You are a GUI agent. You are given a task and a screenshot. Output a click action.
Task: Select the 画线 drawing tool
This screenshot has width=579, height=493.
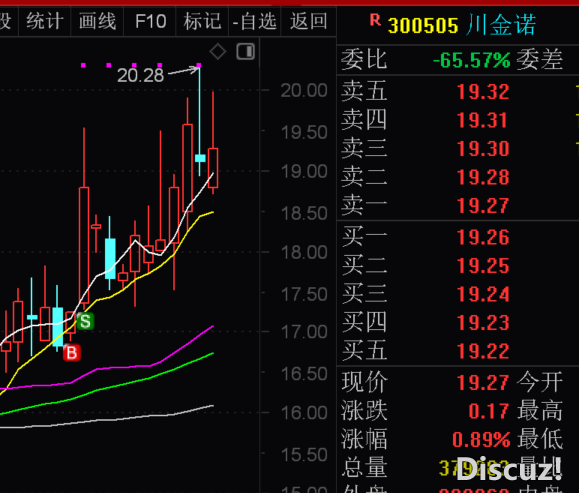pos(97,21)
